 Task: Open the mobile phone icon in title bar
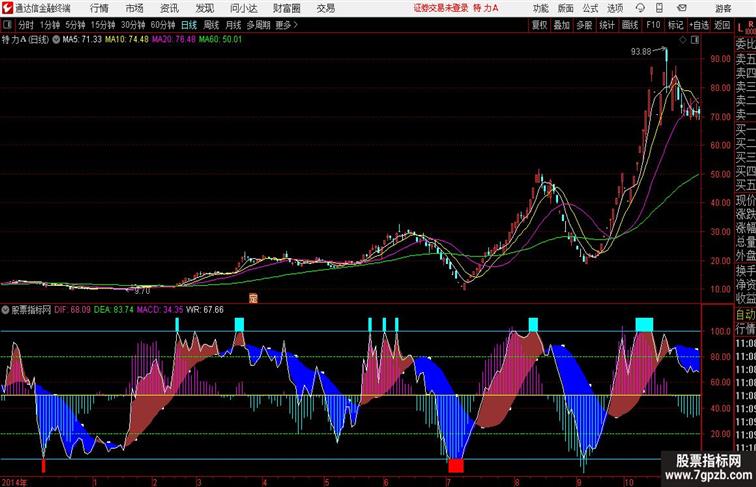pyautogui.click(x=659, y=8)
